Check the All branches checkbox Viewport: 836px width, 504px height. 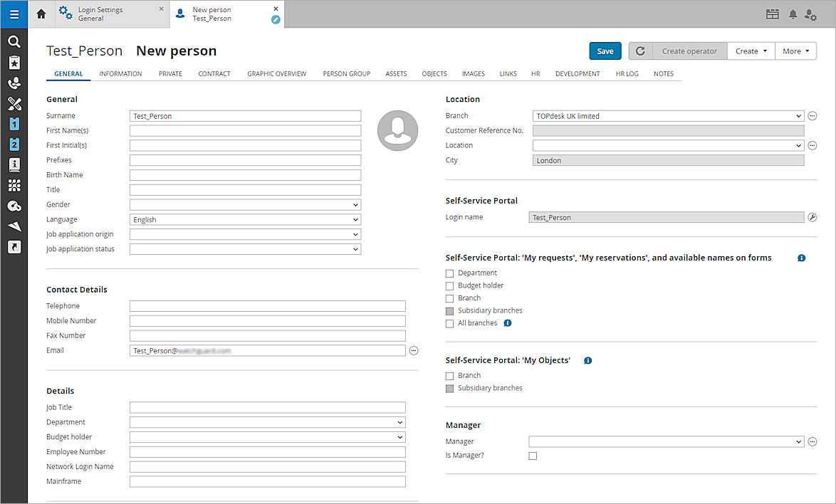pos(449,322)
